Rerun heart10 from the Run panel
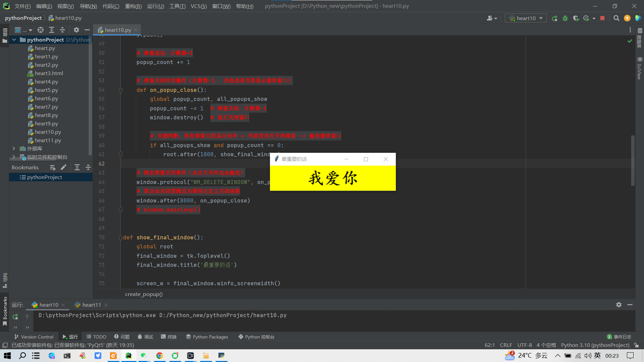This screenshot has width=644, height=362. coord(15,317)
